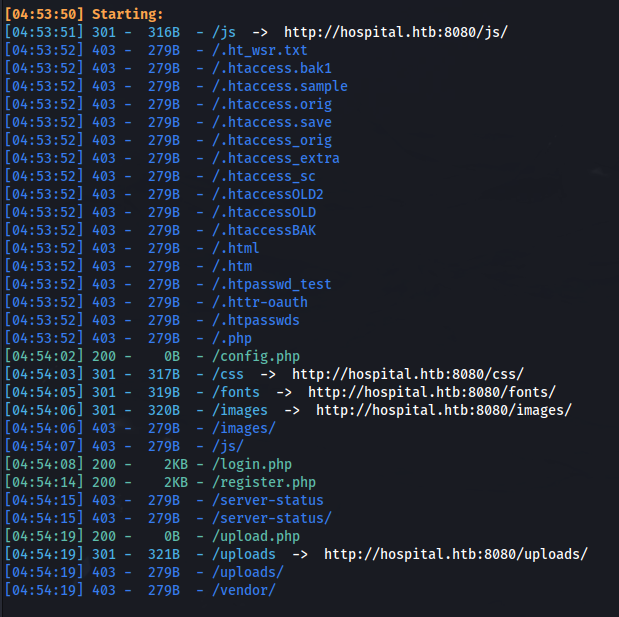Viewport: 619px width, 617px height.
Task: Open the http://hospital.htb:8080/images/ redirect link
Action: (444, 411)
